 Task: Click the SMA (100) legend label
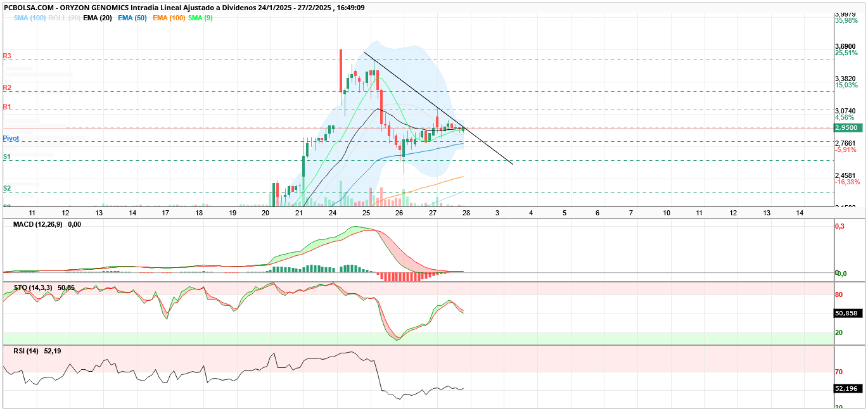pyautogui.click(x=29, y=18)
